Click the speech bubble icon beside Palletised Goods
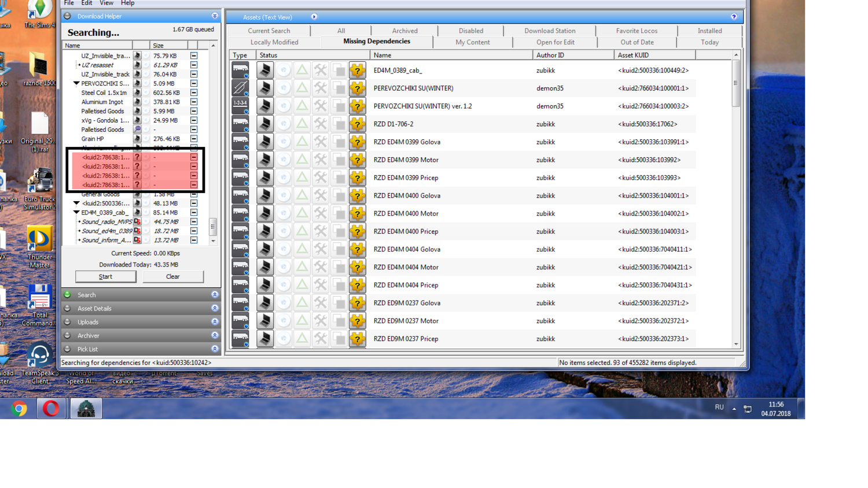Image resolution: width=868 pixels, height=488 pixels. click(137, 130)
